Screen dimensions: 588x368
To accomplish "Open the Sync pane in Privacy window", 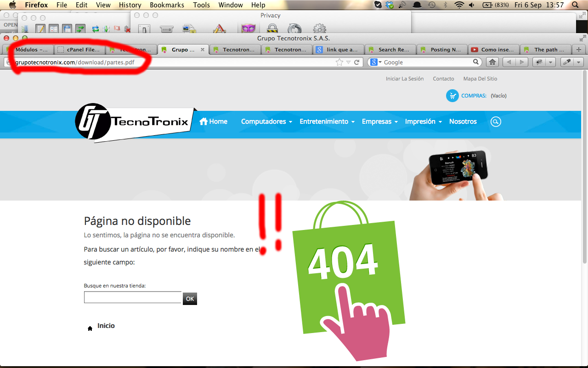I will [295, 29].
